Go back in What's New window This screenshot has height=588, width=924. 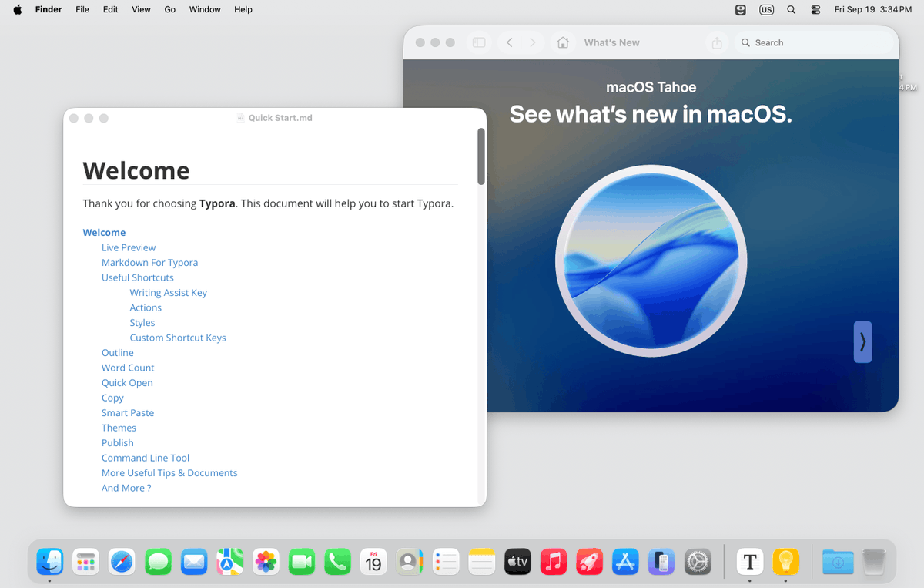[510, 43]
